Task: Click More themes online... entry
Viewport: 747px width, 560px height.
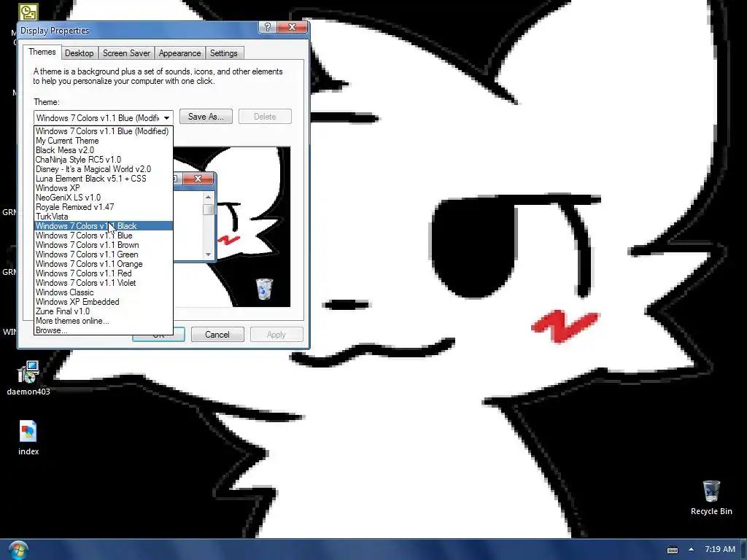Action: point(102,321)
